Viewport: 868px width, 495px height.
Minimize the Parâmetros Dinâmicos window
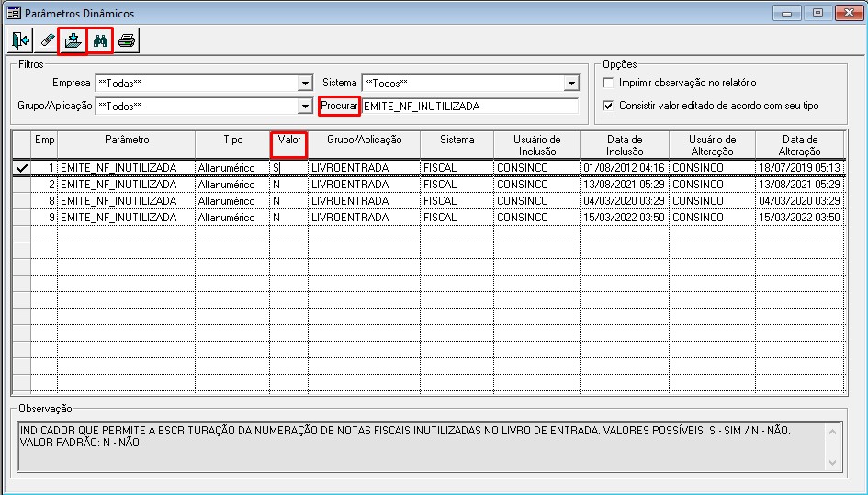pyautogui.click(x=786, y=13)
